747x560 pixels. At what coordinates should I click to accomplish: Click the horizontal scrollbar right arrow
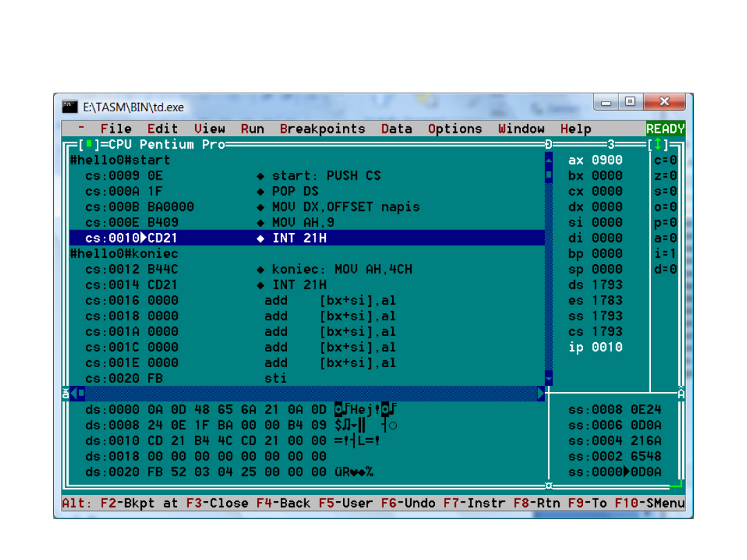[x=541, y=393]
